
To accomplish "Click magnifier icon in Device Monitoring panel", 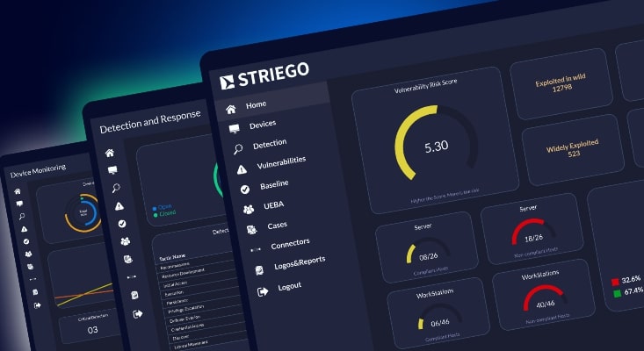I will [22, 217].
